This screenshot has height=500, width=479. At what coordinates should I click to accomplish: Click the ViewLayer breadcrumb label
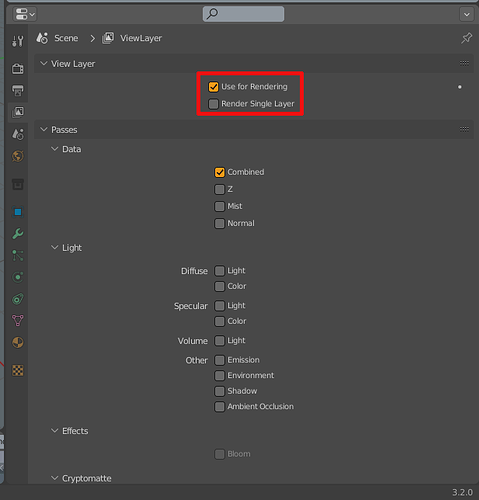141,38
